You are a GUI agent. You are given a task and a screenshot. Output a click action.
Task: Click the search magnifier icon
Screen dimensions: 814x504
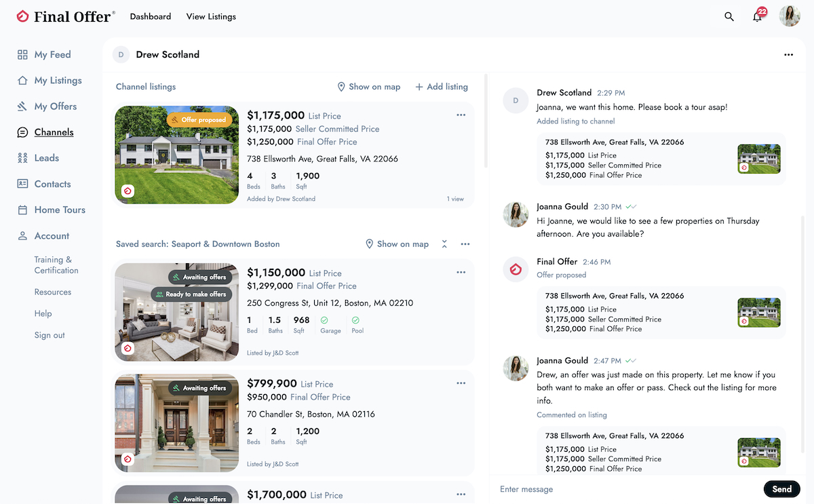(x=729, y=17)
